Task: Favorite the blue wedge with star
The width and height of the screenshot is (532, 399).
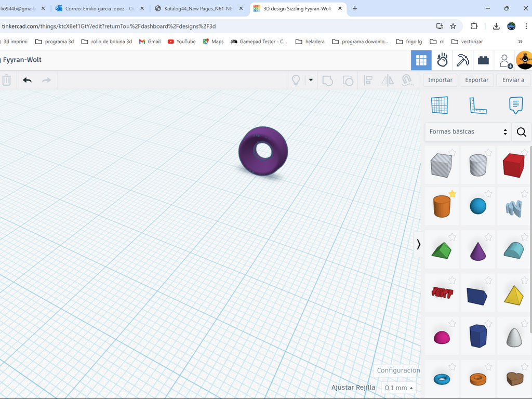Action: click(x=488, y=280)
